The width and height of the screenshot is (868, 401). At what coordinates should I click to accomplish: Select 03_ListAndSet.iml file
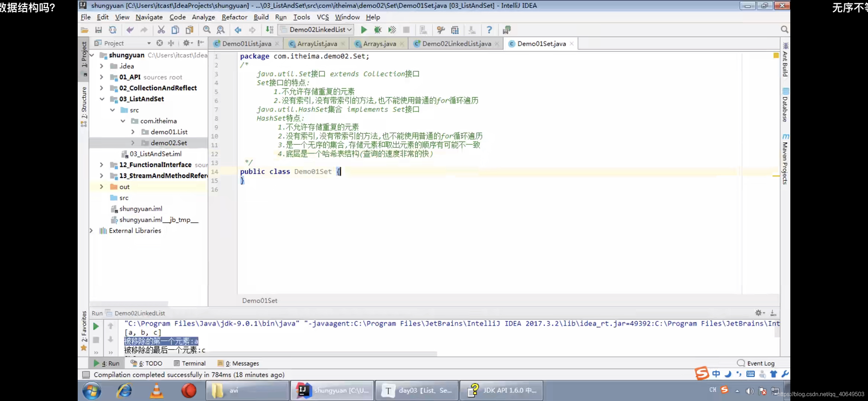point(155,154)
